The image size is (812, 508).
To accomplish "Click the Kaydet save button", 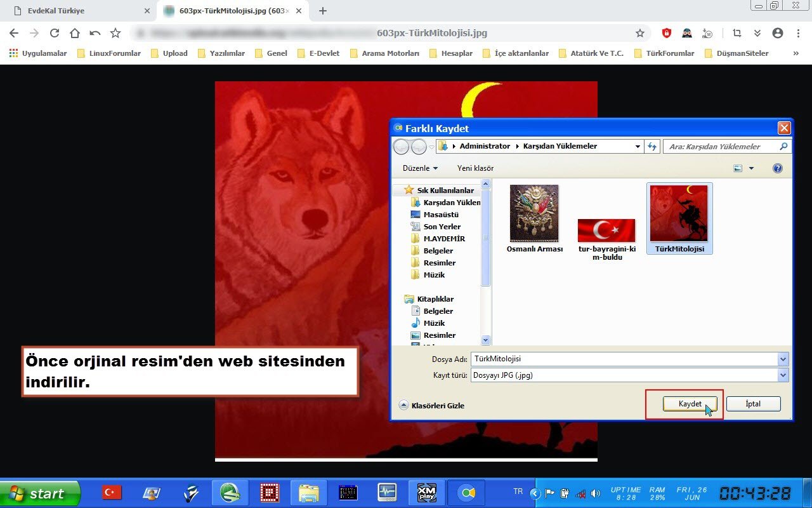I will pyautogui.click(x=690, y=404).
